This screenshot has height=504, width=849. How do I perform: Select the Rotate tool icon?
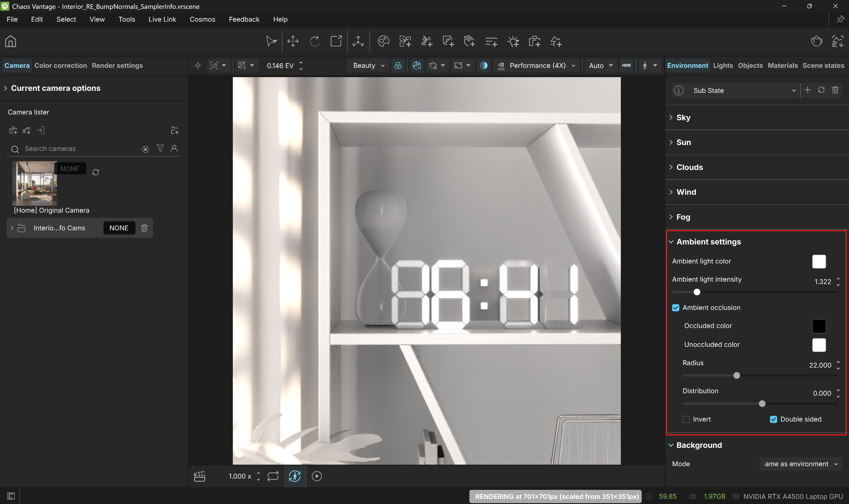click(314, 41)
